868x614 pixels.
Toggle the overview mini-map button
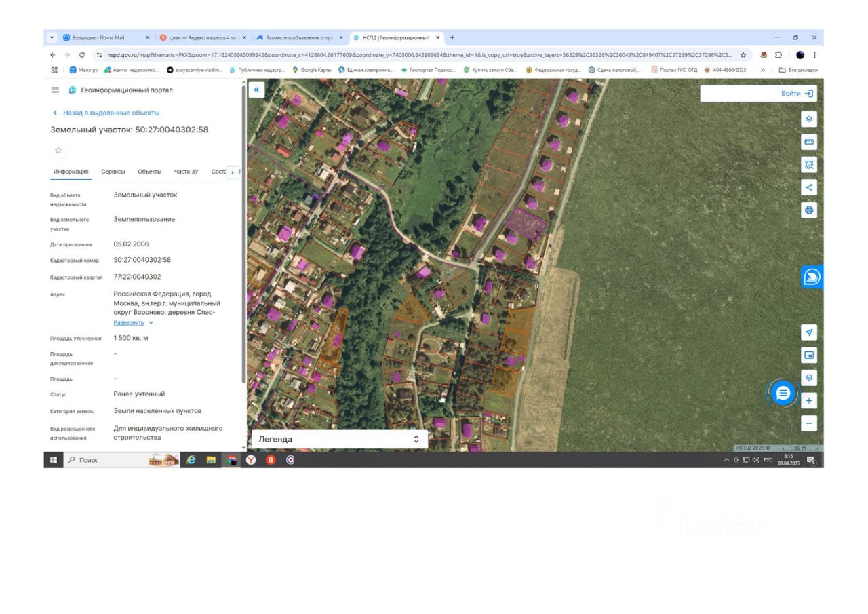(x=808, y=355)
